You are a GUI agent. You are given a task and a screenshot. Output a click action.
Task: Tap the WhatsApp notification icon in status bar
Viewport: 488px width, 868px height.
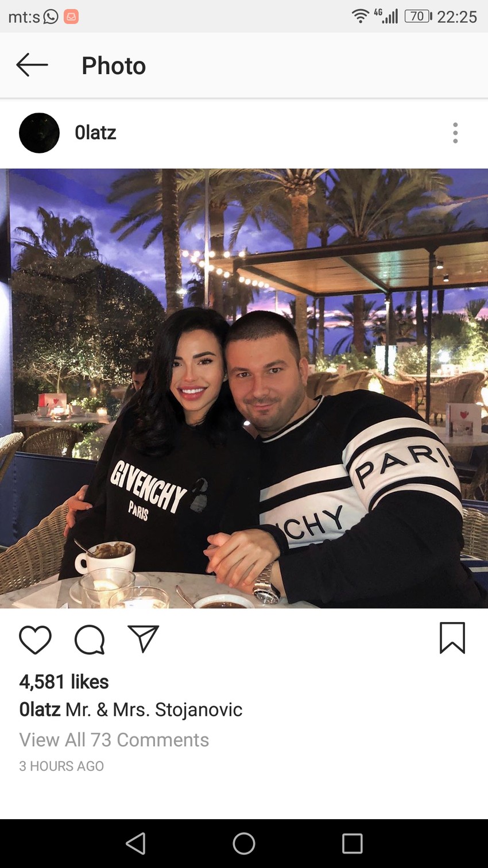51,17
